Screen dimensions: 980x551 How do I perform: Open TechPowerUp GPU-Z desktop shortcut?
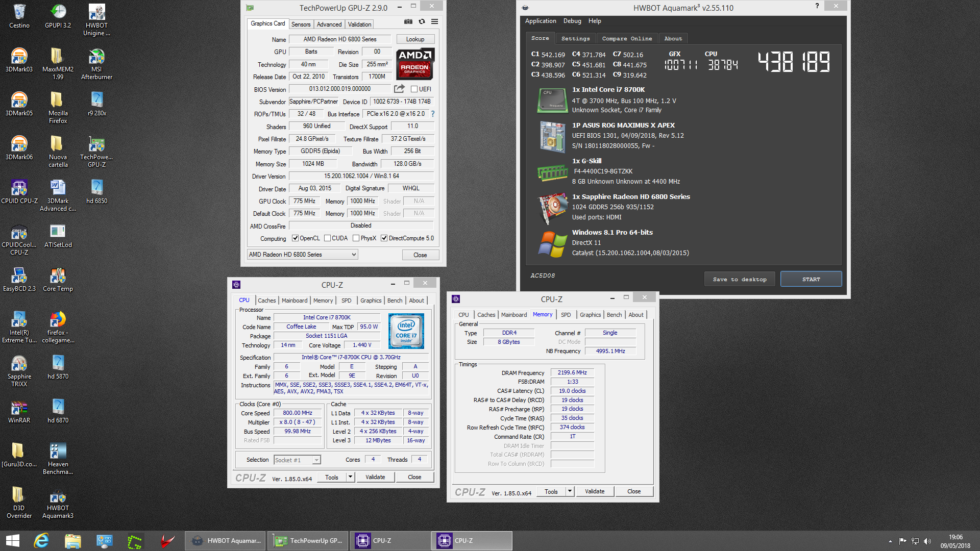pos(96,152)
